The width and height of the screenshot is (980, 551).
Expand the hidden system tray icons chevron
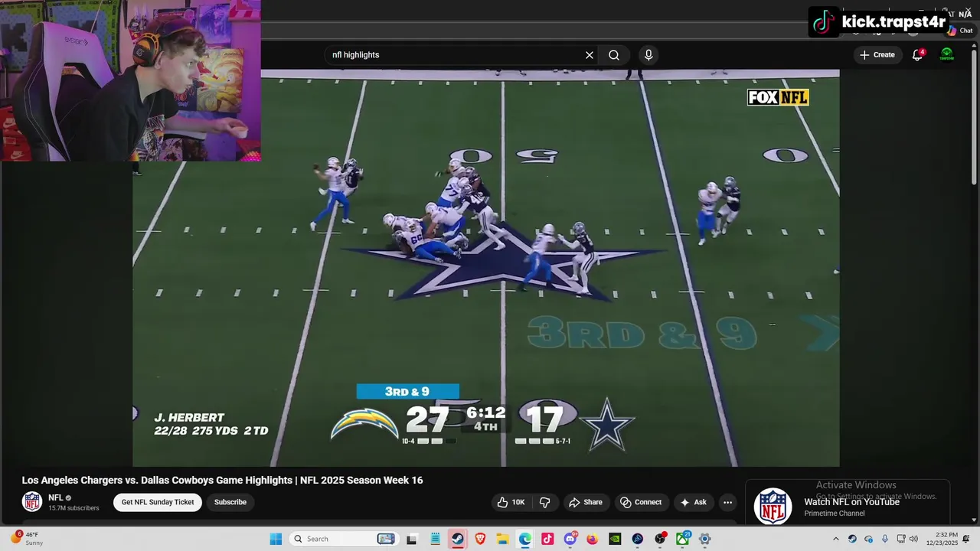[x=835, y=539]
